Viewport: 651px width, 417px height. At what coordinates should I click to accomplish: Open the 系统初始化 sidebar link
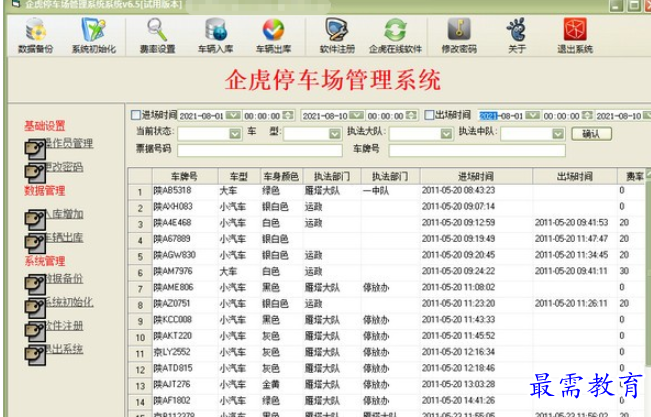[x=69, y=302]
